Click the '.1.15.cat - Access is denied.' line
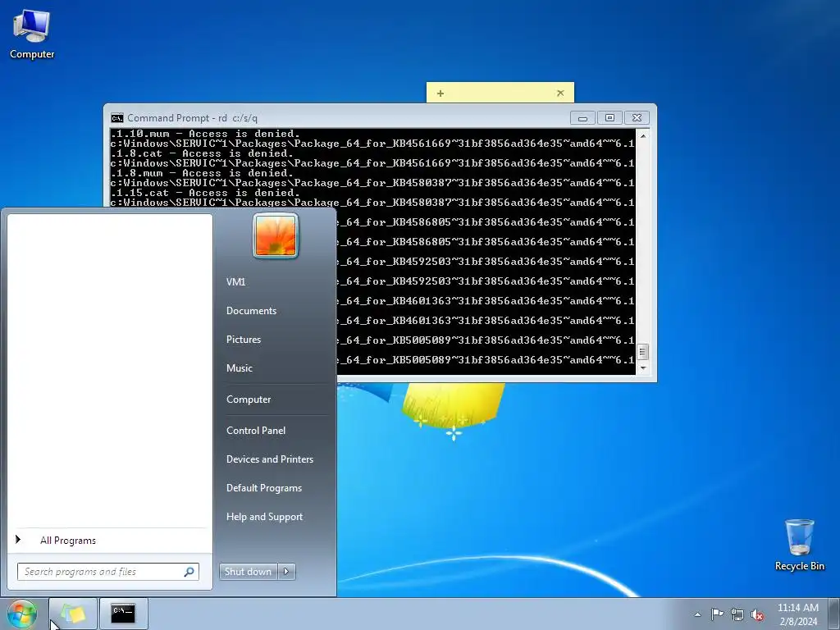Image resolution: width=840 pixels, height=630 pixels. [x=205, y=193]
